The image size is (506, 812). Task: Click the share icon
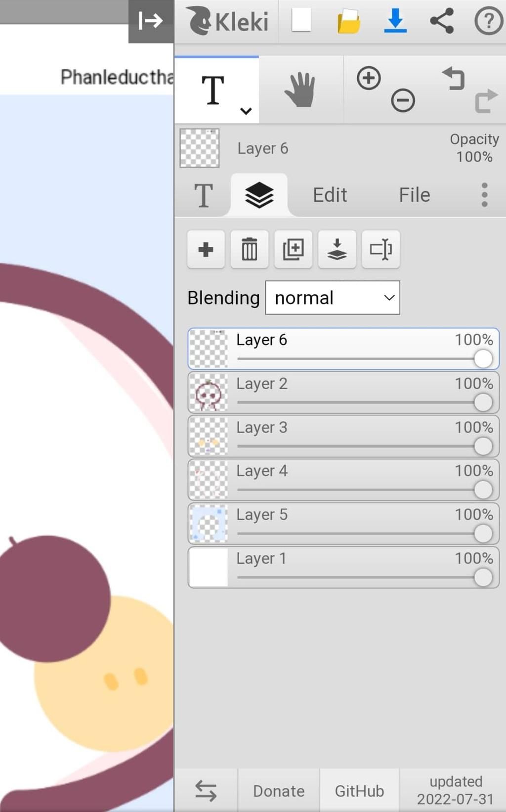click(442, 21)
